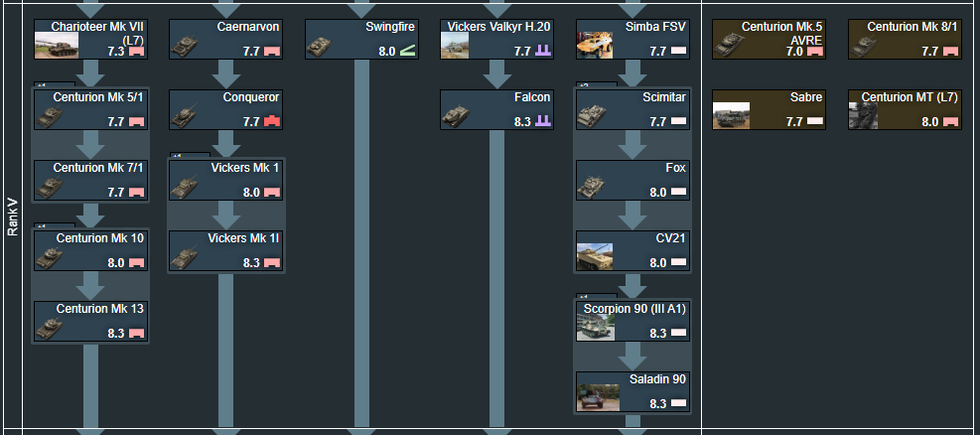Image resolution: width=980 pixels, height=435 pixels.
Task: Open the Caernarvon vehicle name link
Action: [248, 27]
